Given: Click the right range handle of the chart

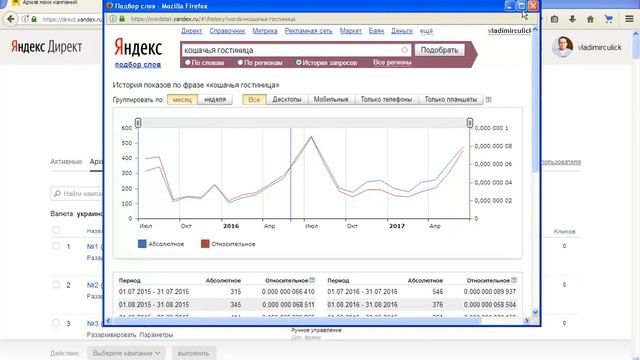Looking at the screenshot, I should (x=470, y=122).
